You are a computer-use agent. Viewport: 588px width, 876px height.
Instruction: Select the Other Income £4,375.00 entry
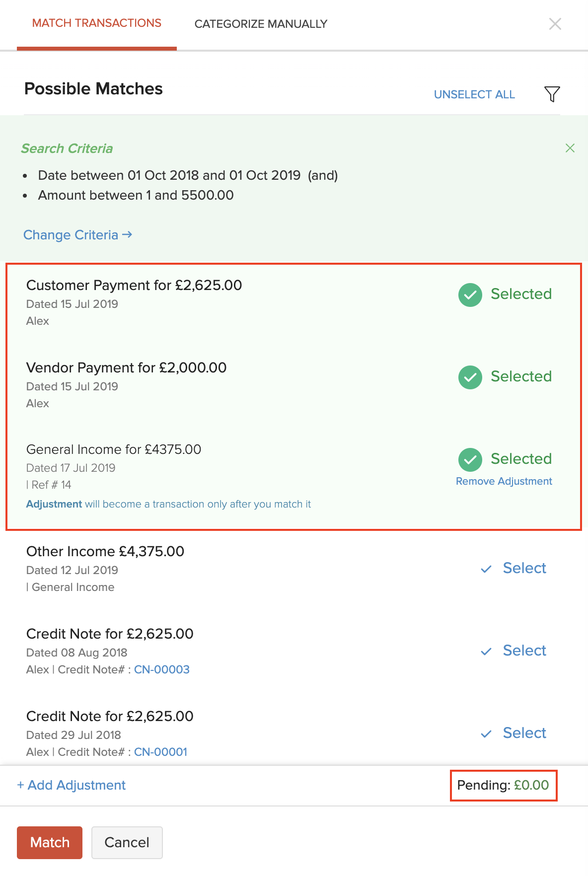click(x=514, y=569)
